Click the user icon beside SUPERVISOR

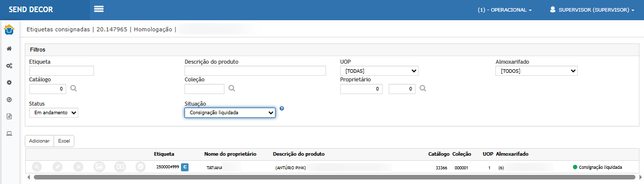tap(553, 10)
